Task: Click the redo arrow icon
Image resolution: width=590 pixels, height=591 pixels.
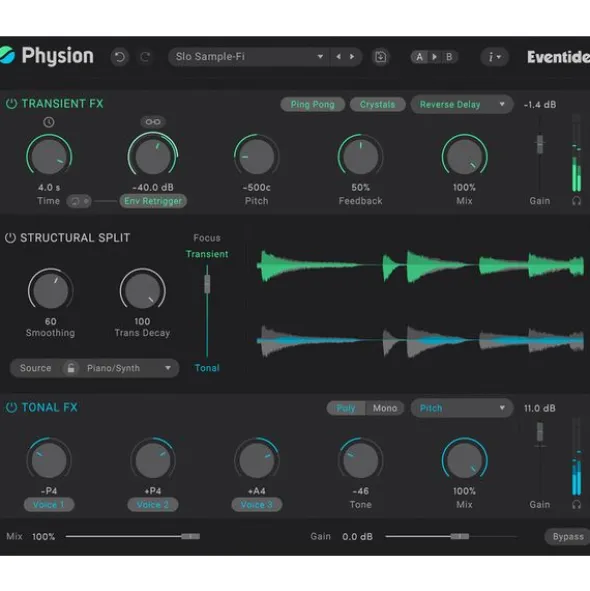Action: click(145, 57)
